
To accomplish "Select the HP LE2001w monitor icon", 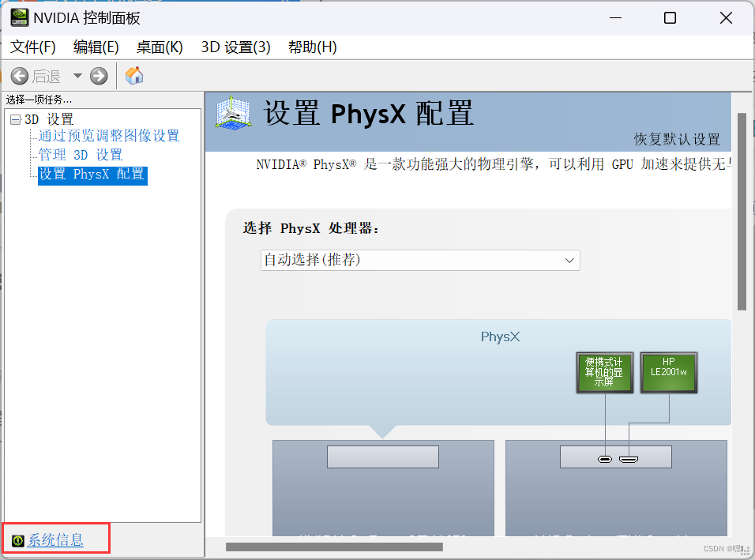I will point(668,372).
